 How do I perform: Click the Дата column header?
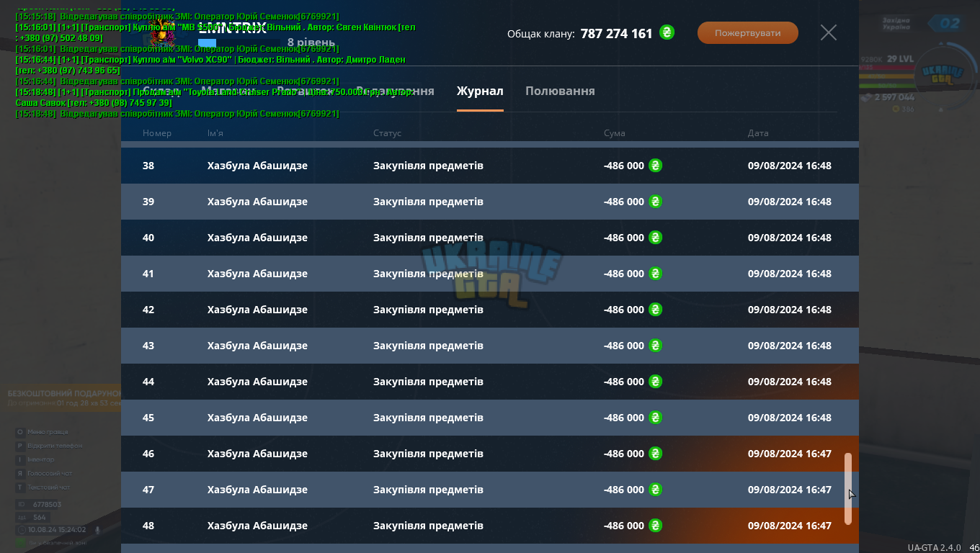point(758,133)
